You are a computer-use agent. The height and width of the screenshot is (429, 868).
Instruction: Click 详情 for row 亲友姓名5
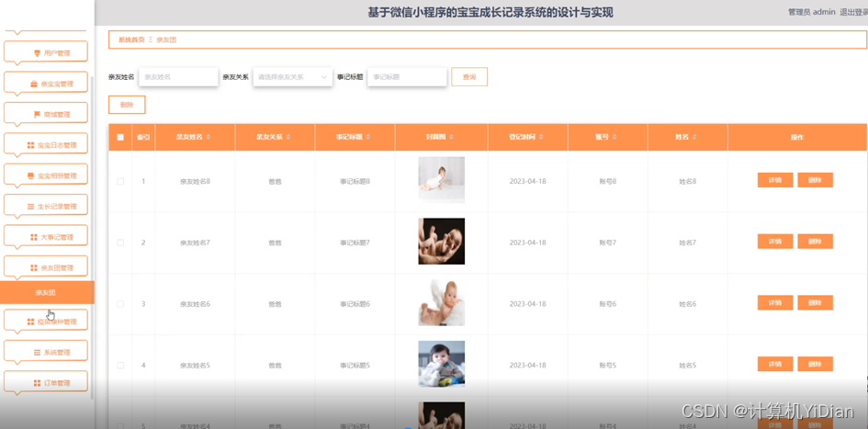click(775, 364)
